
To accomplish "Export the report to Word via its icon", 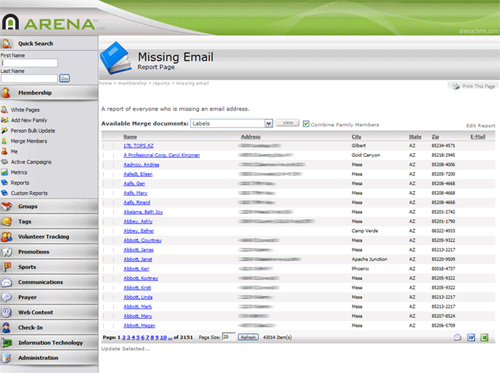I will tap(471, 337).
